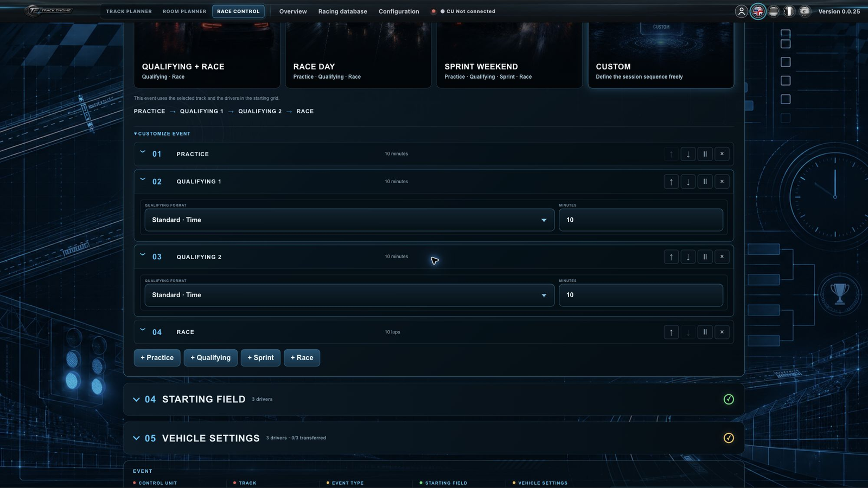Add a Sprint session

(x=260, y=358)
